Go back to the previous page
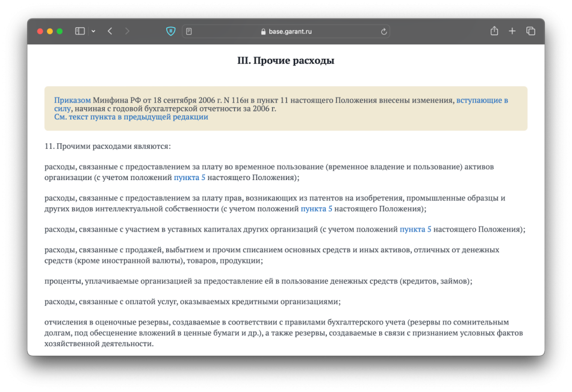The image size is (572, 392). tap(110, 31)
